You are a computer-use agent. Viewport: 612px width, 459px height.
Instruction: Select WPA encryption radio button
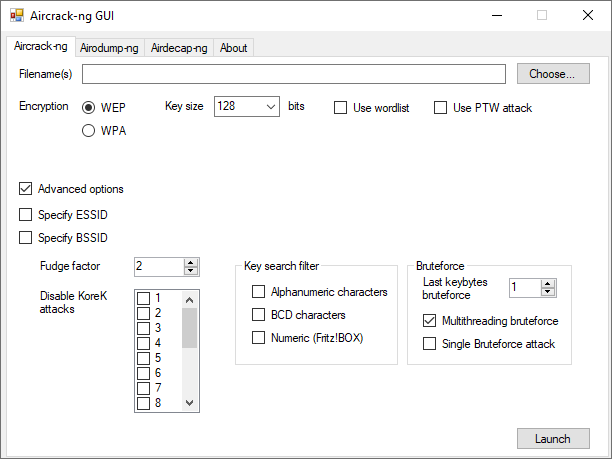pos(89,130)
